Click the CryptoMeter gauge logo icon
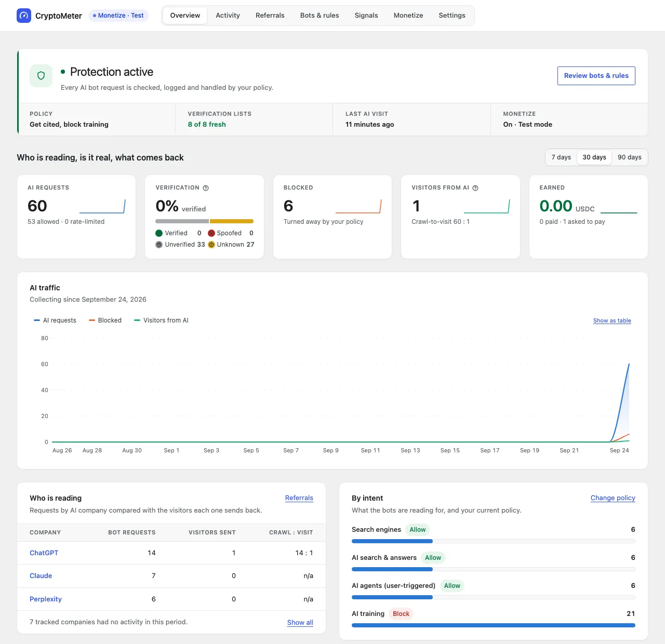Viewport: 665px width, 644px height. 24,16
